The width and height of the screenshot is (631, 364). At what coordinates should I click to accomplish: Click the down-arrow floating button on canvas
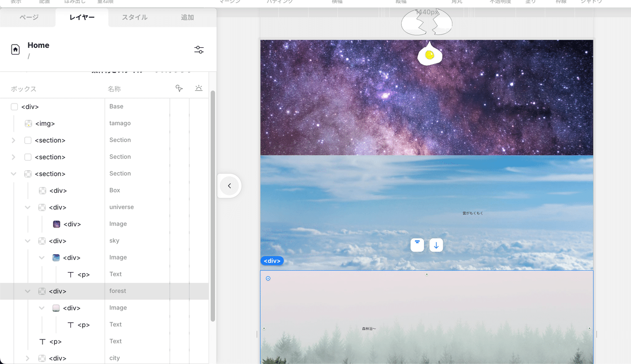436,245
